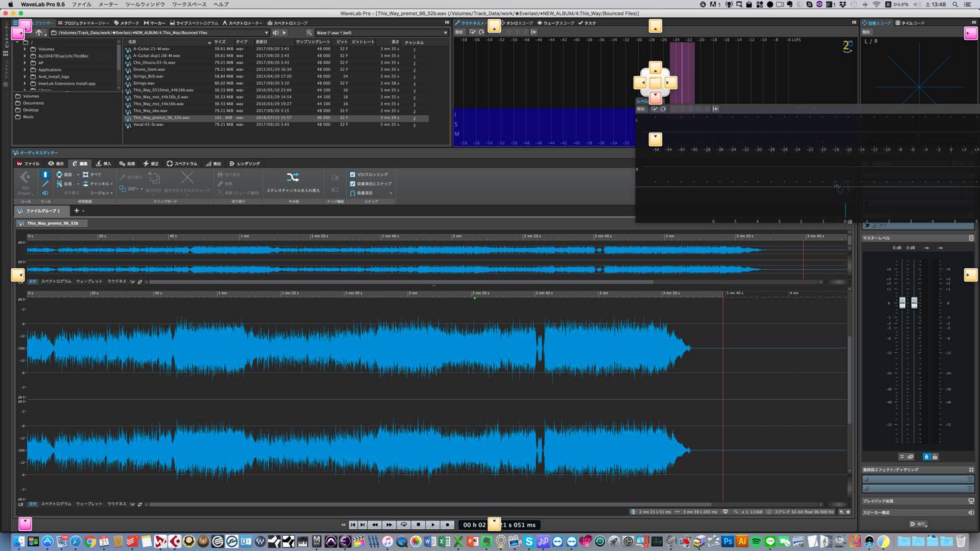Viewport: 980px width, 551px height.
Task: Click the time selection tool icon
Action: click(x=45, y=175)
